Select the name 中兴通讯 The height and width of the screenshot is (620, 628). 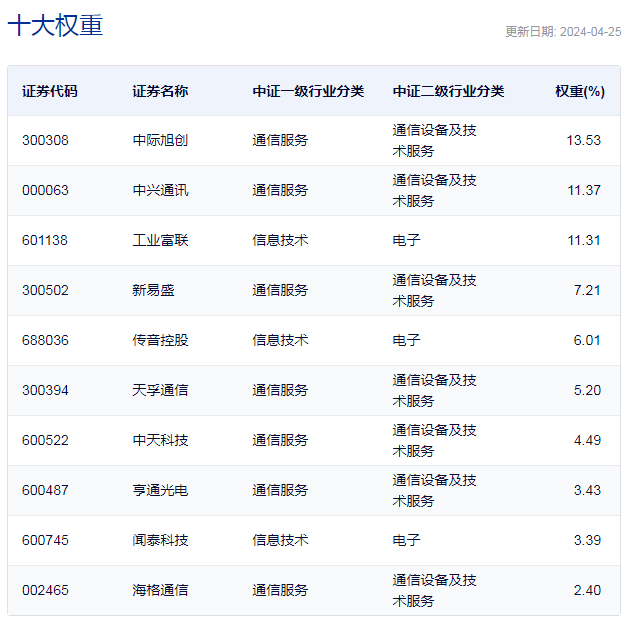click(x=160, y=190)
